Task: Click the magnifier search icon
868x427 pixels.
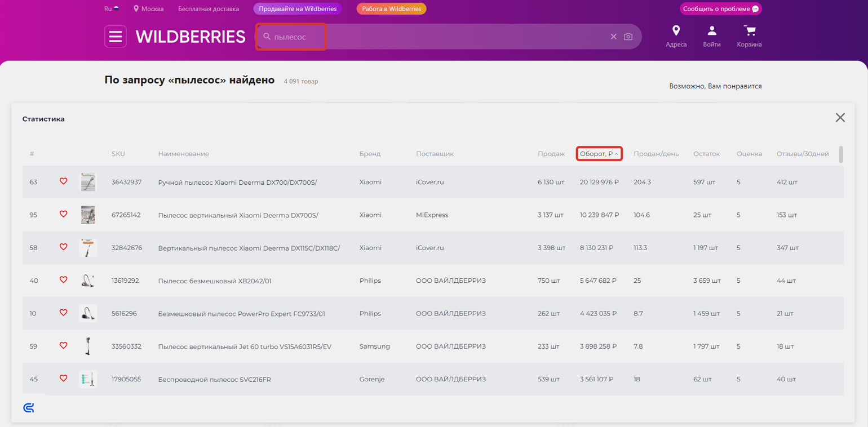Action: (x=267, y=37)
